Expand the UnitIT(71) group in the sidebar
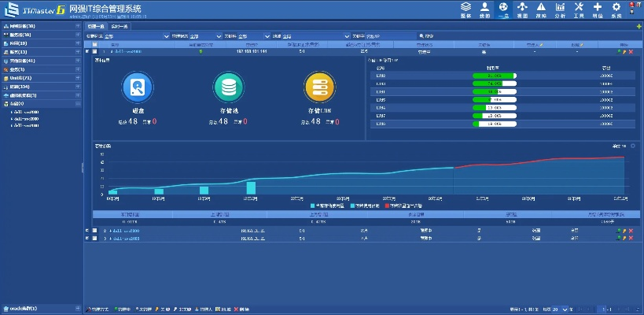Viewport: 644px width, 315px height. click(x=78, y=79)
